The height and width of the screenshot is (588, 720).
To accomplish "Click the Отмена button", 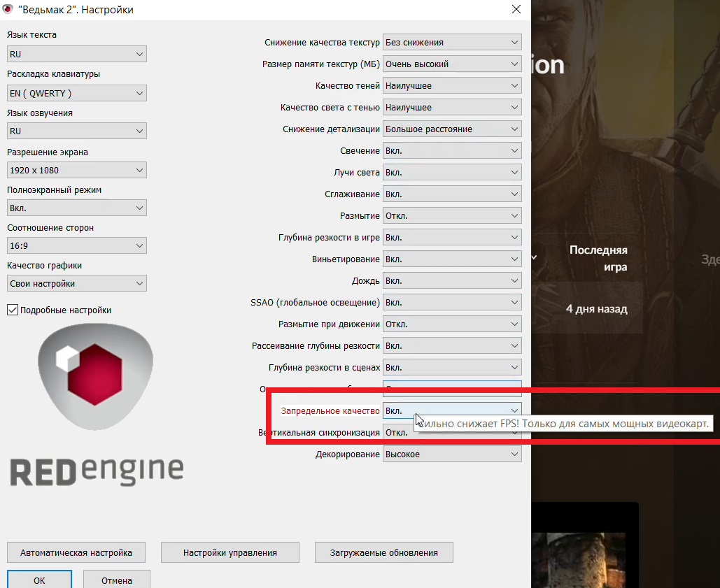I will 117,580.
